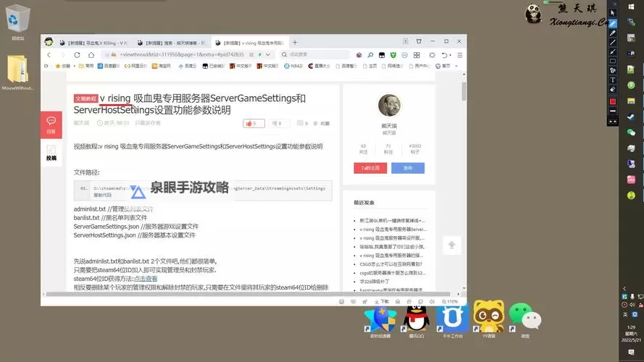644x362 pixels.
Task: Open recent post CSGO怎么才可以在互联网看到
Action: tap(390, 264)
